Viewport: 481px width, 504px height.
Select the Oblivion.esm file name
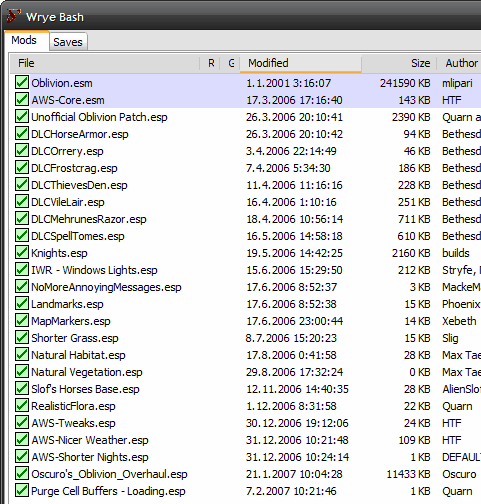tap(62, 83)
